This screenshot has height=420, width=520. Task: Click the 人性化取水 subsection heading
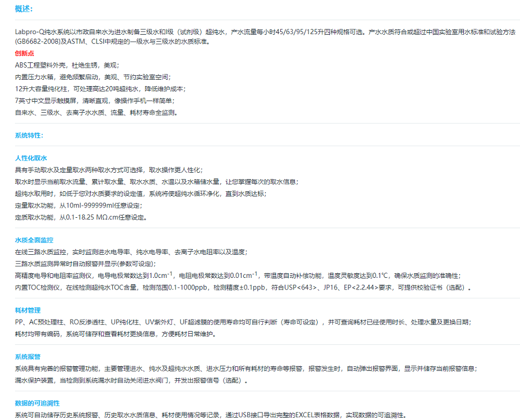click(x=31, y=158)
